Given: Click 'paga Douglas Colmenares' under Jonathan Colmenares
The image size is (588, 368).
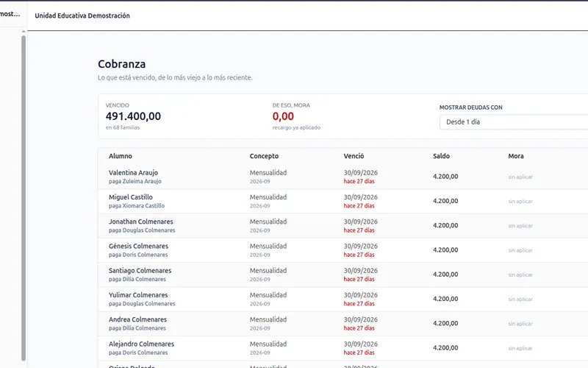Looking at the screenshot, I should click(x=142, y=230).
